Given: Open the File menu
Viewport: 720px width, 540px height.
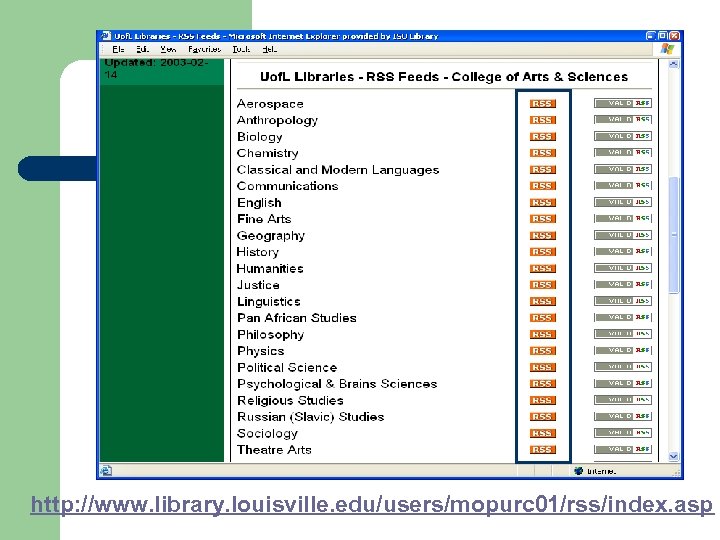Looking at the screenshot, I should click(118, 49).
